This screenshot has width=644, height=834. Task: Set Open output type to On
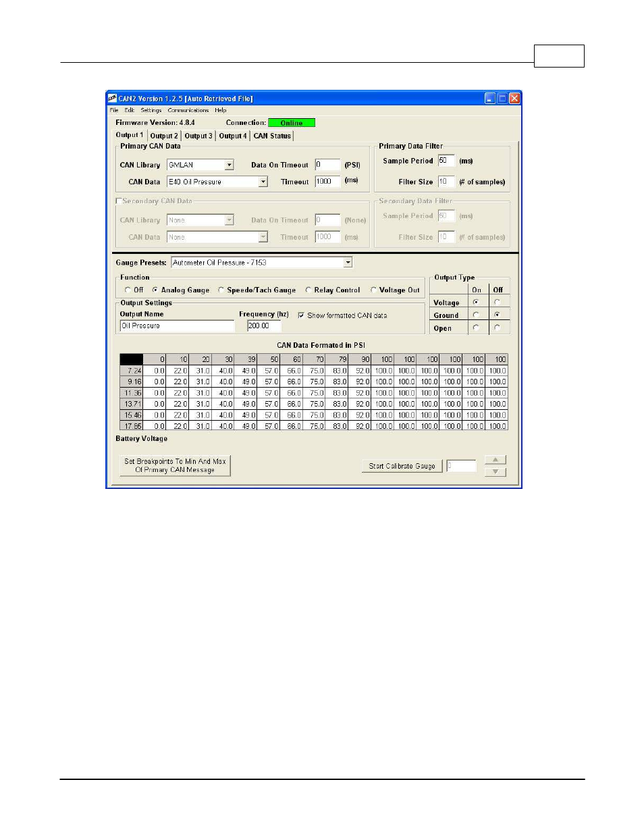(476, 328)
